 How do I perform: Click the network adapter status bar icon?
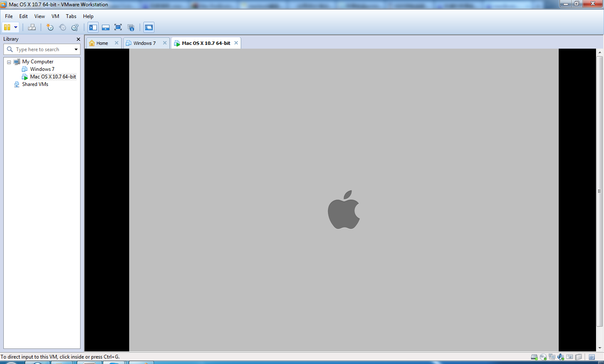(552, 357)
